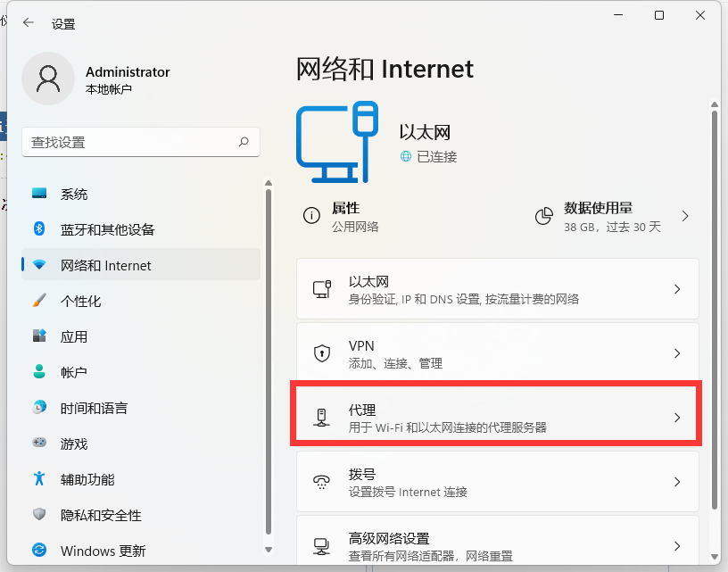Click the main pane scrollbar down arrow
Viewport: 728px width, 572px height.
(715, 557)
